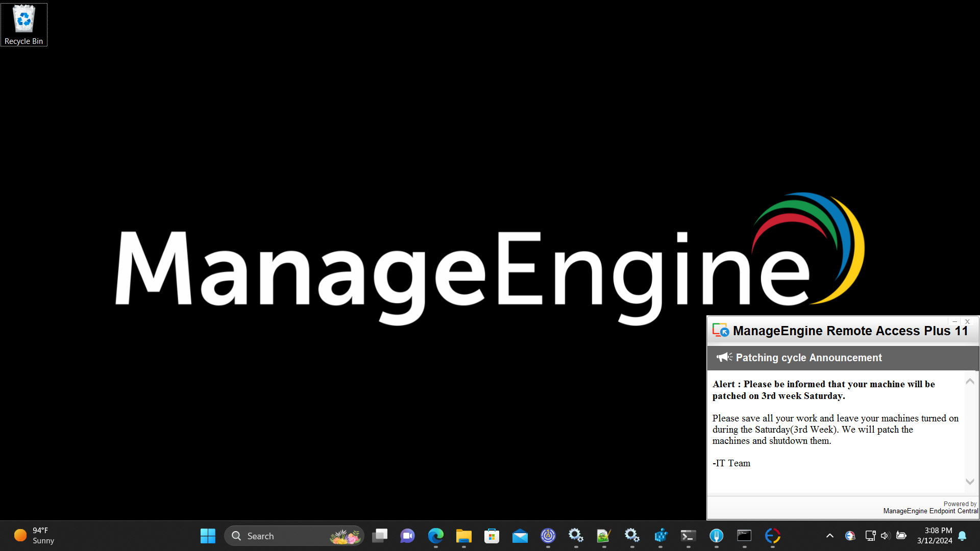Click the announcement megaphone icon

tap(724, 357)
